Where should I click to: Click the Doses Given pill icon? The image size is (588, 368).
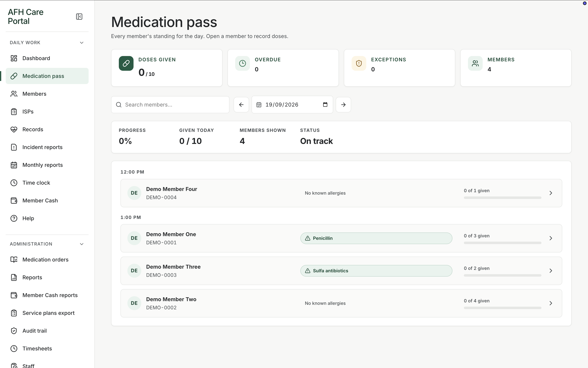(x=126, y=63)
